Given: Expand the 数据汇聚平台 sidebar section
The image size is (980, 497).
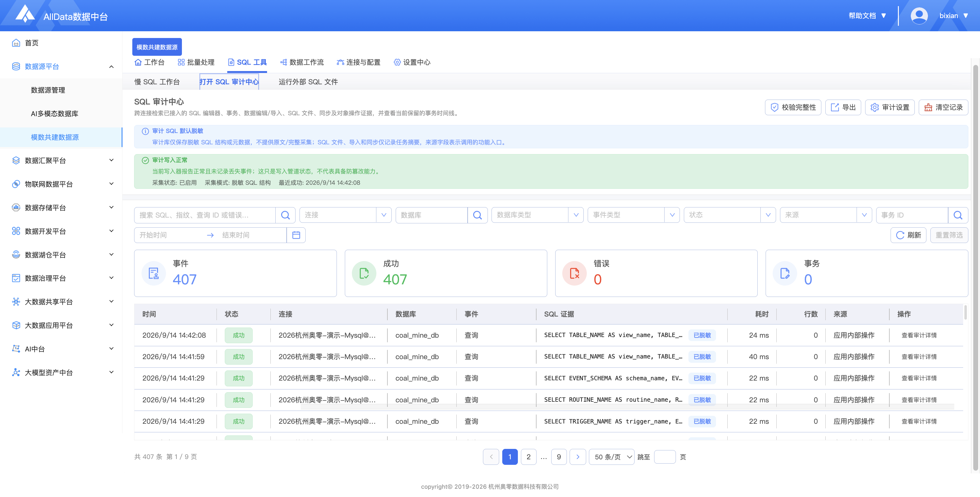Looking at the screenshot, I should tap(111, 160).
